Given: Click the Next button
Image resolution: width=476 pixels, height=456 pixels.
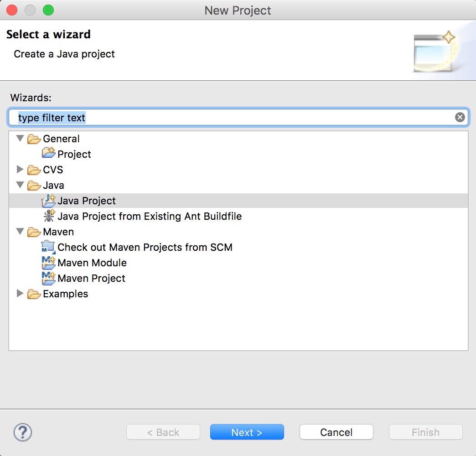Looking at the screenshot, I should (247, 432).
